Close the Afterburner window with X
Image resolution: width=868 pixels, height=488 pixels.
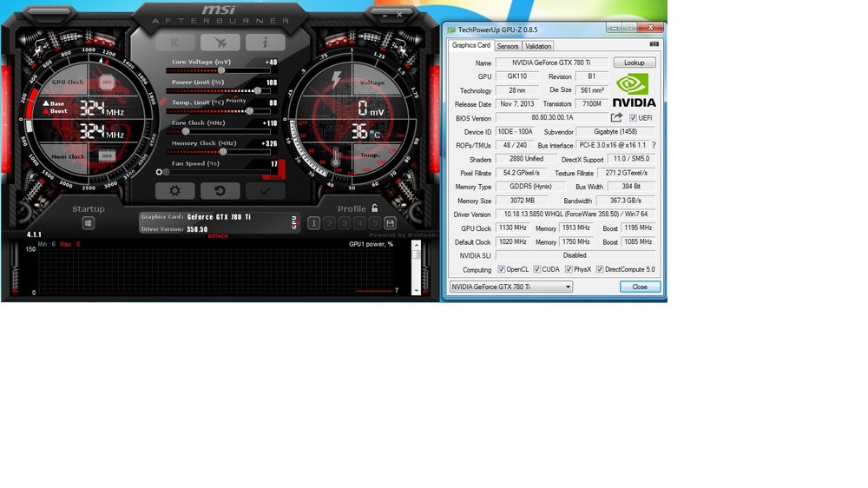pyautogui.click(x=399, y=15)
